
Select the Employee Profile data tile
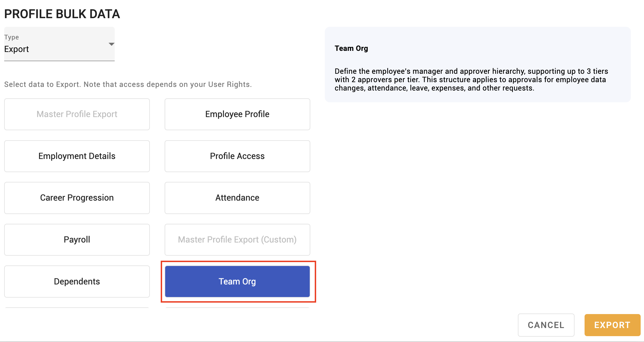point(237,114)
